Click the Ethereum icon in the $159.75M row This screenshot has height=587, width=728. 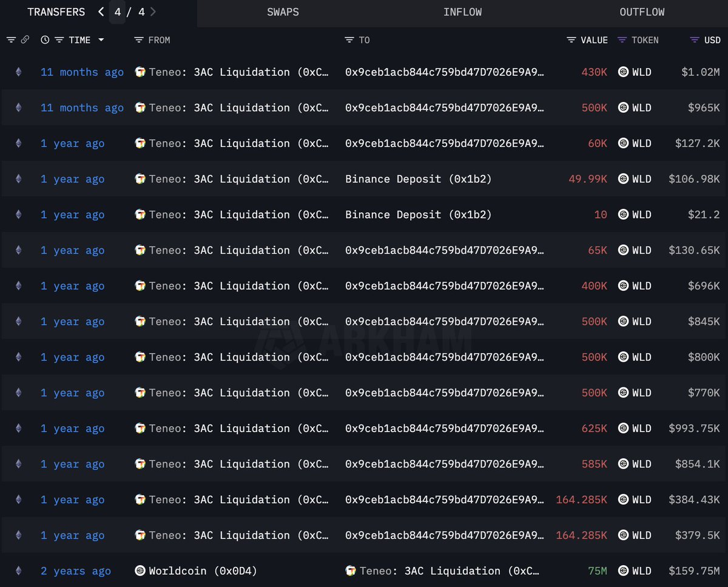pos(18,571)
